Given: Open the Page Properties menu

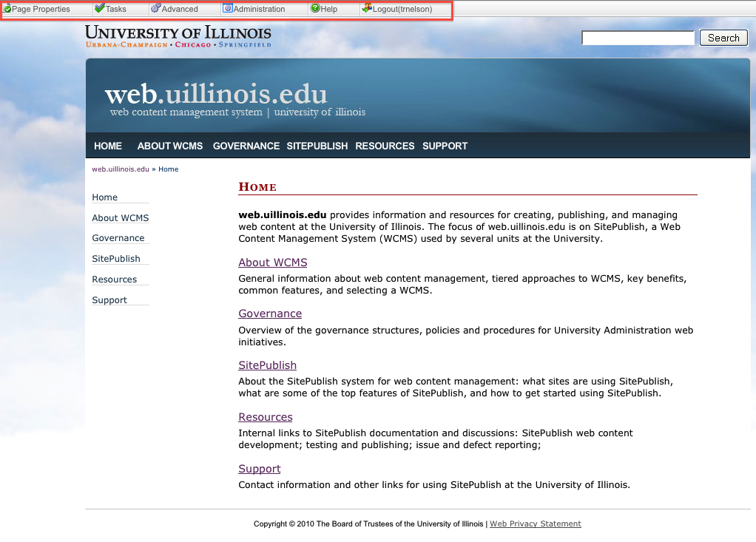Looking at the screenshot, I should click(x=41, y=9).
